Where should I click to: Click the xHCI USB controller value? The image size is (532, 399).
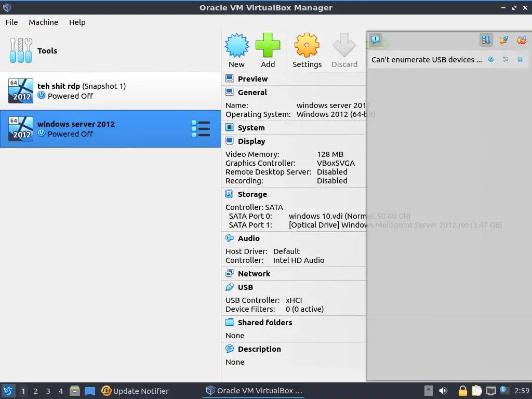294,300
